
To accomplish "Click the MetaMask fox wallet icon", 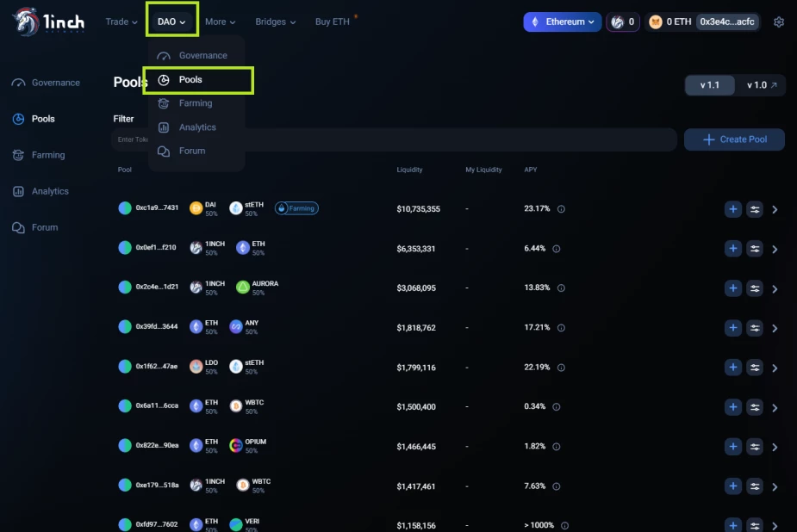I will point(656,22).
